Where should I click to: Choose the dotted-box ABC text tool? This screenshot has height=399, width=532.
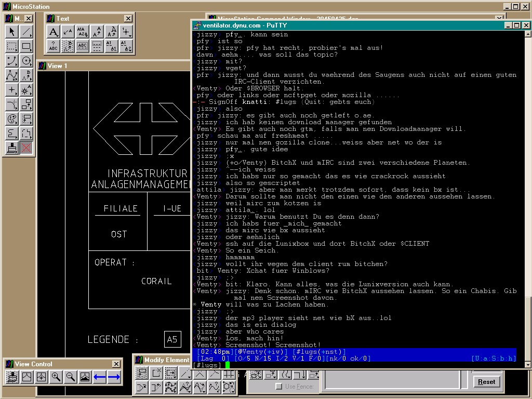point(83,46)
